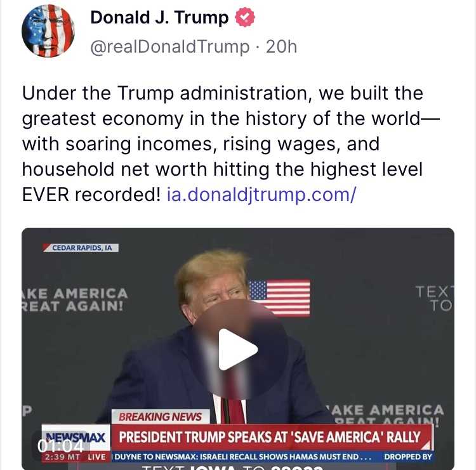
Task: Click the BREAKING NEWS banner tag
Action: pyautogui.click(x=161, y=417)
